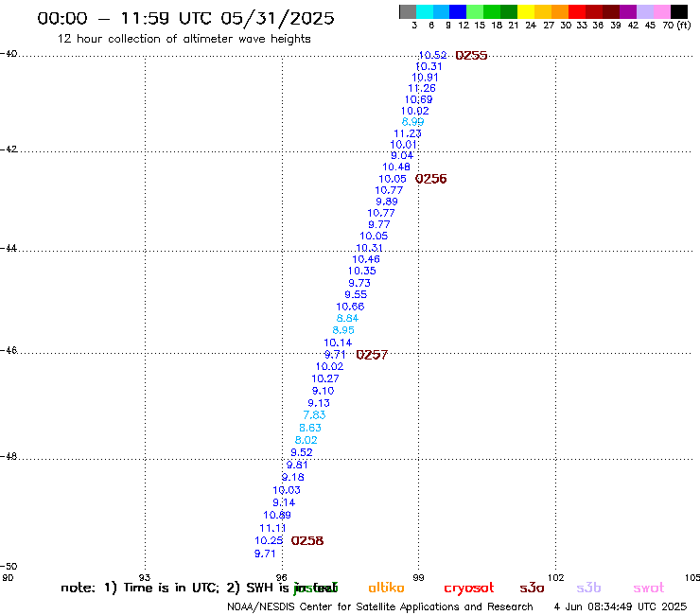The width and height of the screenshot is (700, 615).
Task: Select the light blue 8.02 value
Action: [x=306, y=440]
